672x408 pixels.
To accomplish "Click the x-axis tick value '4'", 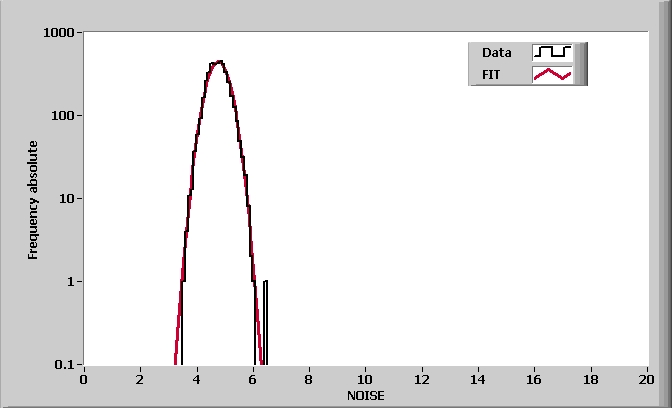I will pos(196,380).
